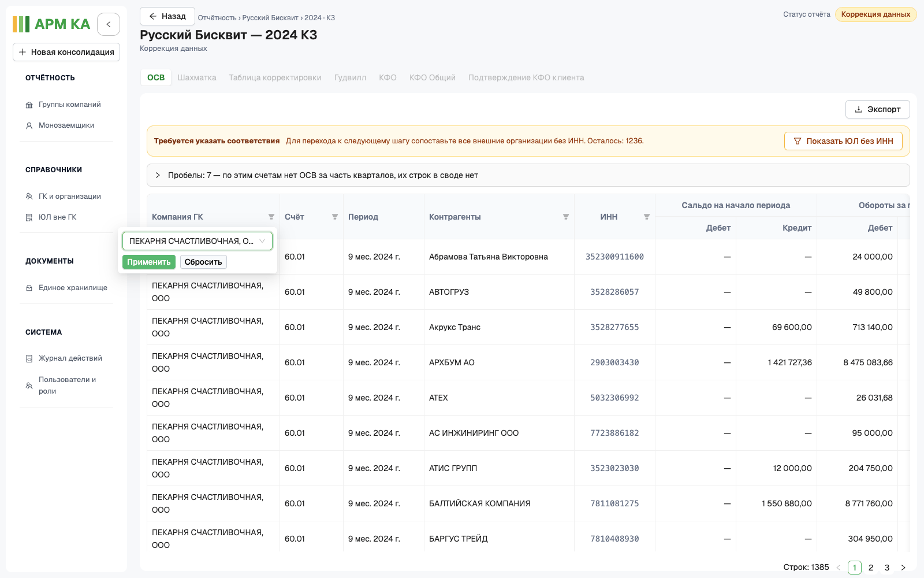
Task: Reset the filter with Сбросить
Action: click(x=203, y=262)
